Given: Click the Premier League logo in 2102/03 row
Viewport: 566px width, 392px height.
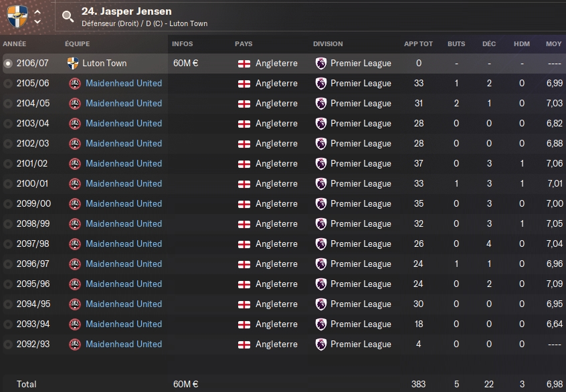Looking at the screenshot, I should pos(321,144).
